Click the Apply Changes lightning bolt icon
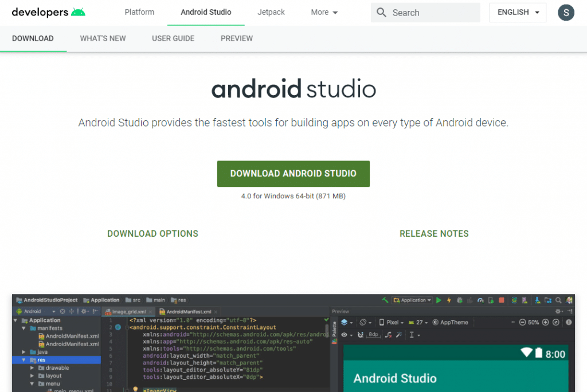 click(x=449, y=300)
